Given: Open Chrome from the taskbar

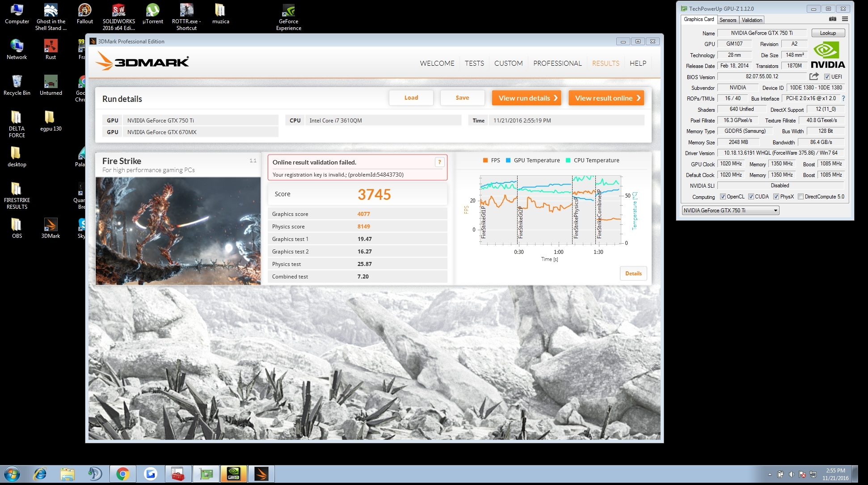Looking at the screenshot, I should pyautogui.click(x=122, y=474).
